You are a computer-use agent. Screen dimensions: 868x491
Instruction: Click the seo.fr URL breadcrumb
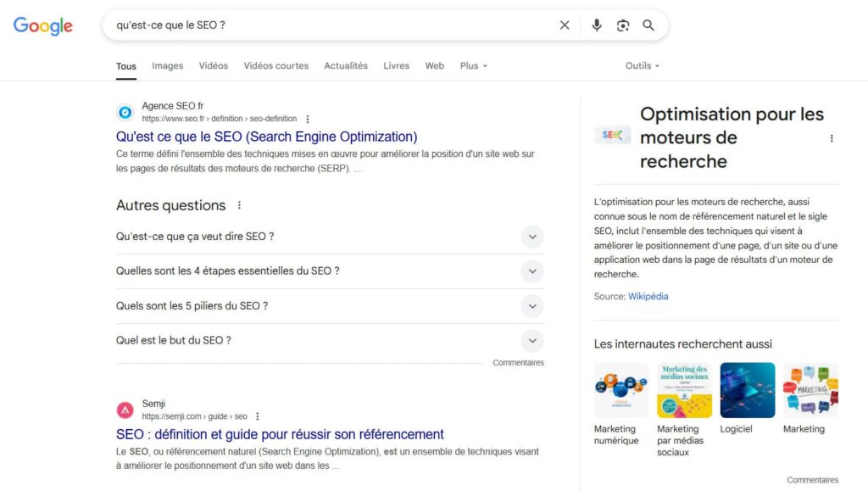click(x=220, y=119)
